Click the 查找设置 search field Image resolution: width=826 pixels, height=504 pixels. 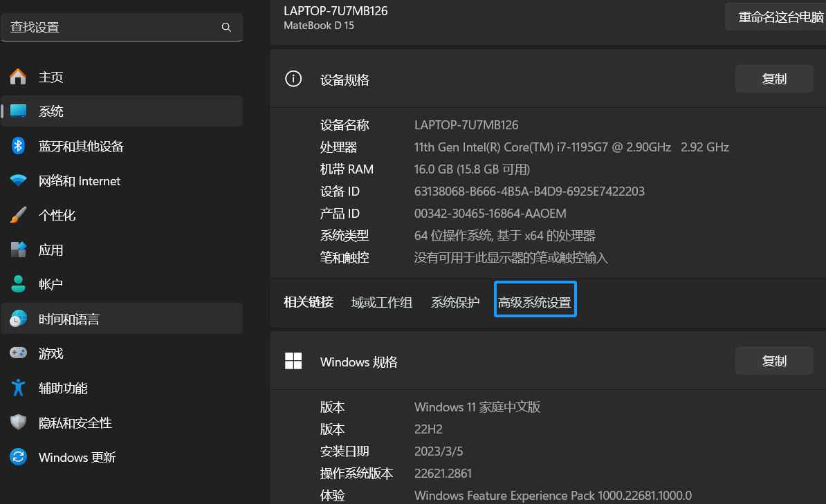[122, 28]
